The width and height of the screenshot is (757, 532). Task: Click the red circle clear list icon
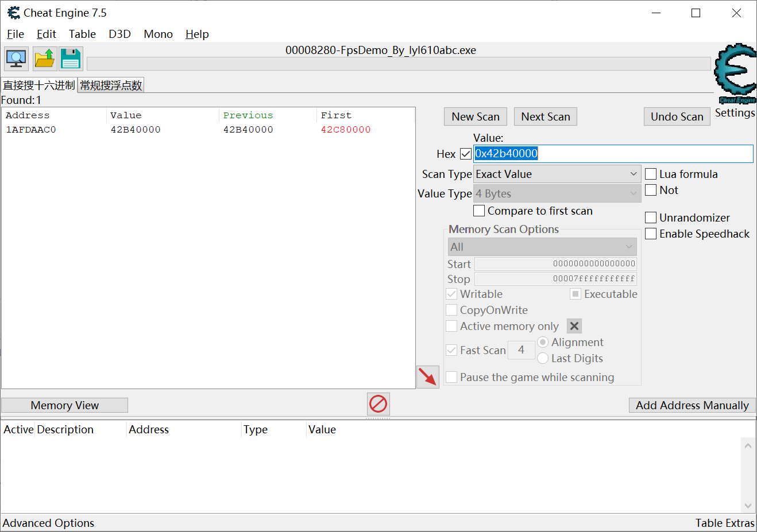pyautogui.click(x=378, y=404)
